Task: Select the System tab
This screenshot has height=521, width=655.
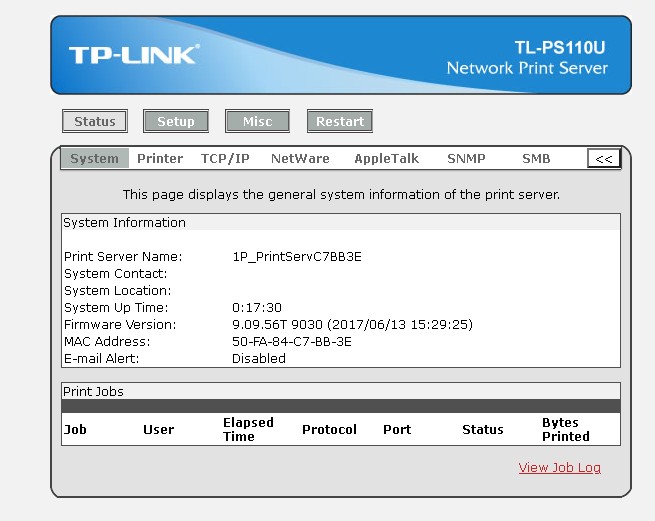Action: click(x=94, y=158)
